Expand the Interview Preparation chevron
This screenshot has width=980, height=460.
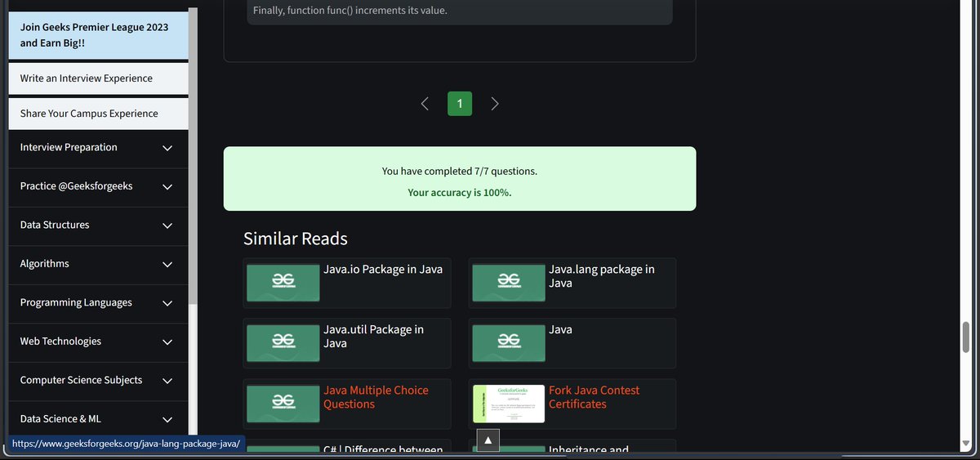(167, 148)
